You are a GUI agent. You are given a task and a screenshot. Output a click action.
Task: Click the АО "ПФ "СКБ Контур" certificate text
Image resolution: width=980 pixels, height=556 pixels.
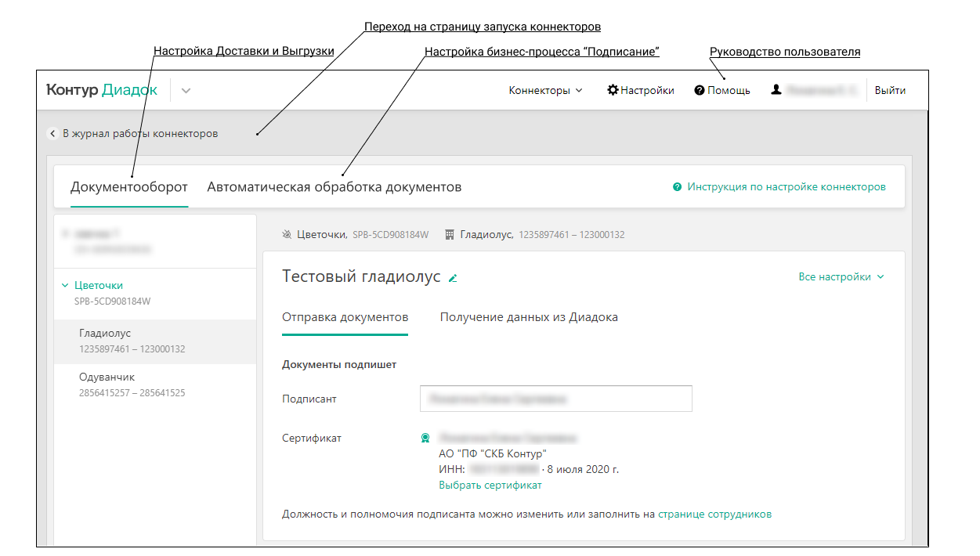point(493,453)
